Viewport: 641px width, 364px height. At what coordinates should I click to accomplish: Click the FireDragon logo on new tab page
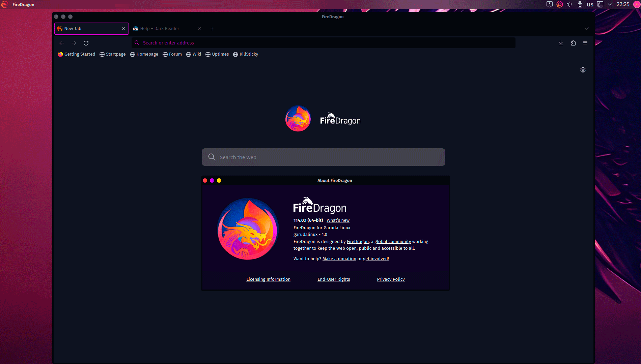point(298,118)
